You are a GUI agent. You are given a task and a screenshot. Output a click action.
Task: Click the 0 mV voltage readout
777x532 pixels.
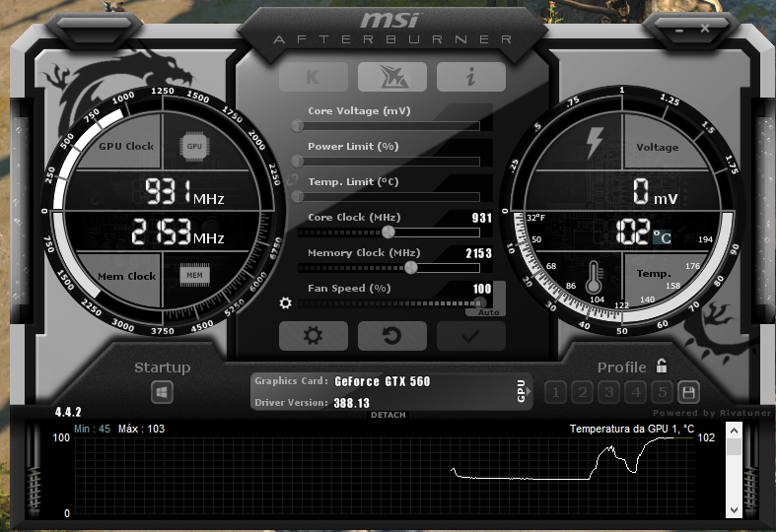click(655, 192)
